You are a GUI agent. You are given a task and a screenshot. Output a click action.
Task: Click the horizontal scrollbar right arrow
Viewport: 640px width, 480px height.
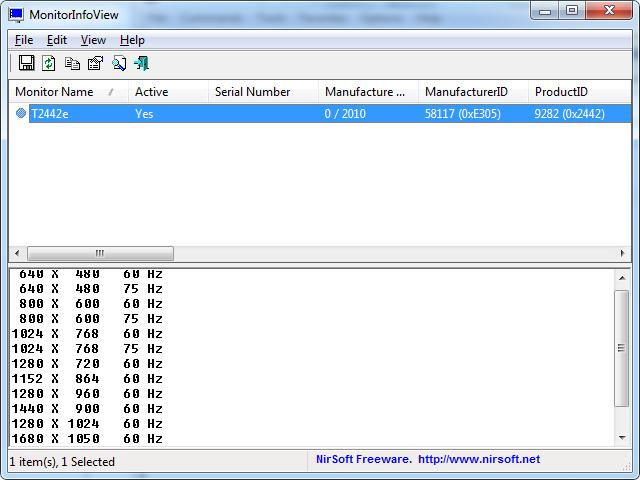click(x=622, y=253)
